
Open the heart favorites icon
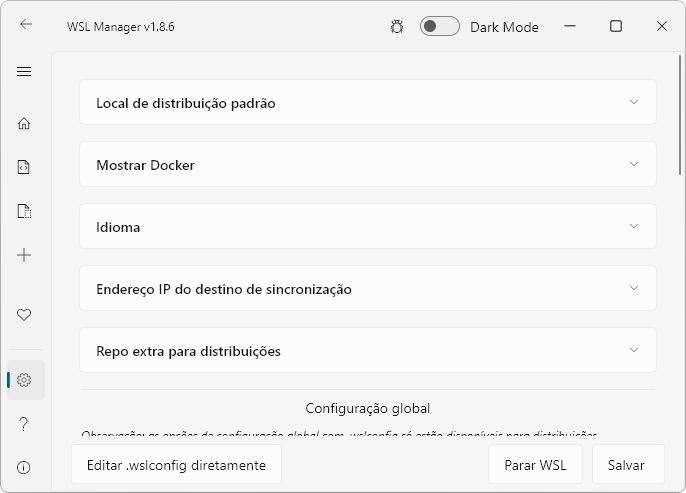(x=24, y=315)
